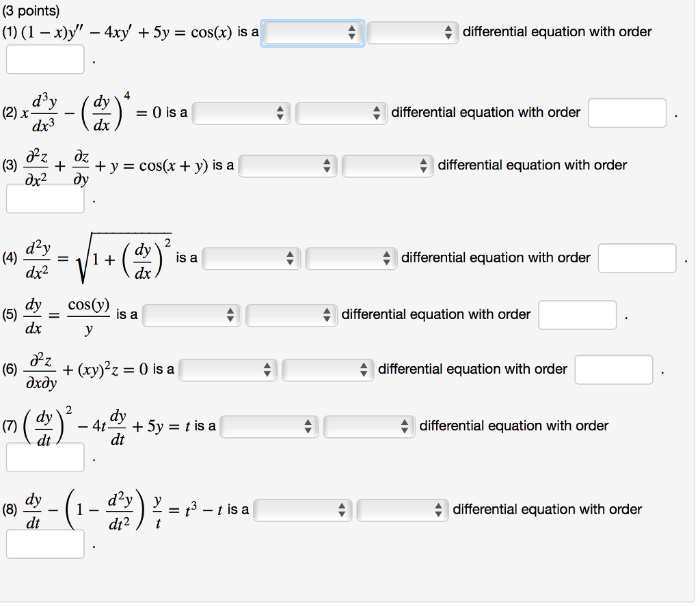The height and width of the screenshot is (606, 700).
Task: Open the second dropdown for problem 5
Action: coord(291,314)
